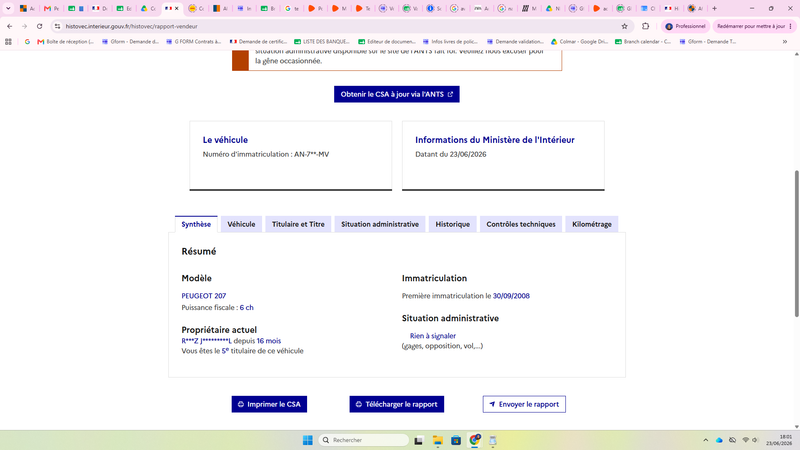Image resolution: width=800 pixels, height=450 pixels.
Task: Click the browser reload page icon
Action: 39,26
